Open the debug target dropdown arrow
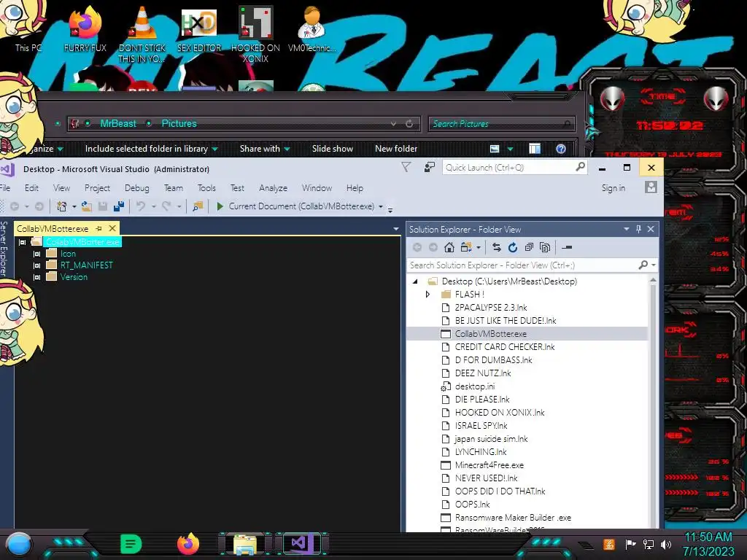This screenshot has width=747, height=560. coord(381,206)
